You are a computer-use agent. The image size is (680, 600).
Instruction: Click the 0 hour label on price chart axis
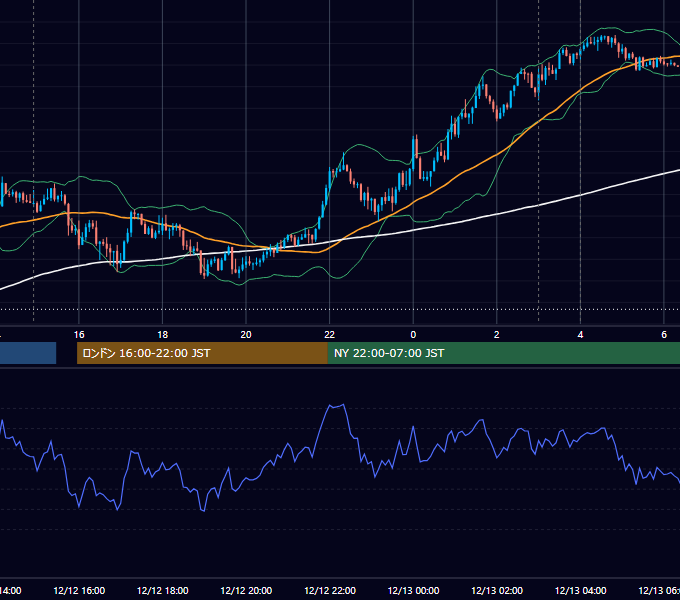(x=413, y=335)
